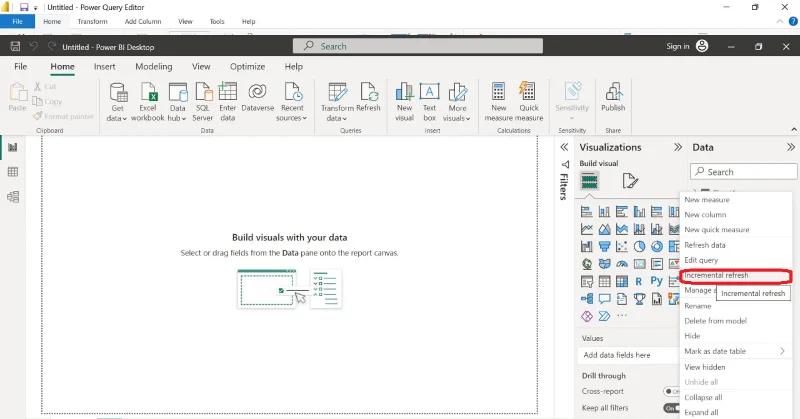Open the Get data dropdown
Image resolution: width=800 pixels, height=419 pixels.
(117, 102)
